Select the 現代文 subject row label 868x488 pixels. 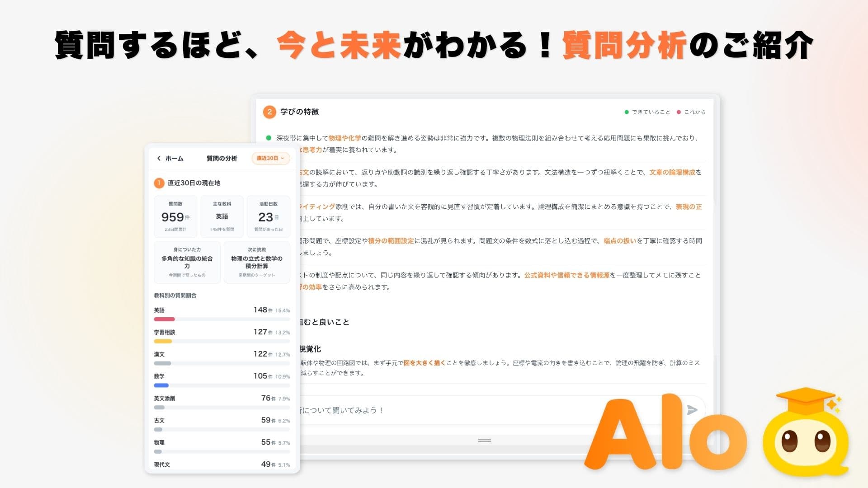pyautogui.click(x=162, y=465)
